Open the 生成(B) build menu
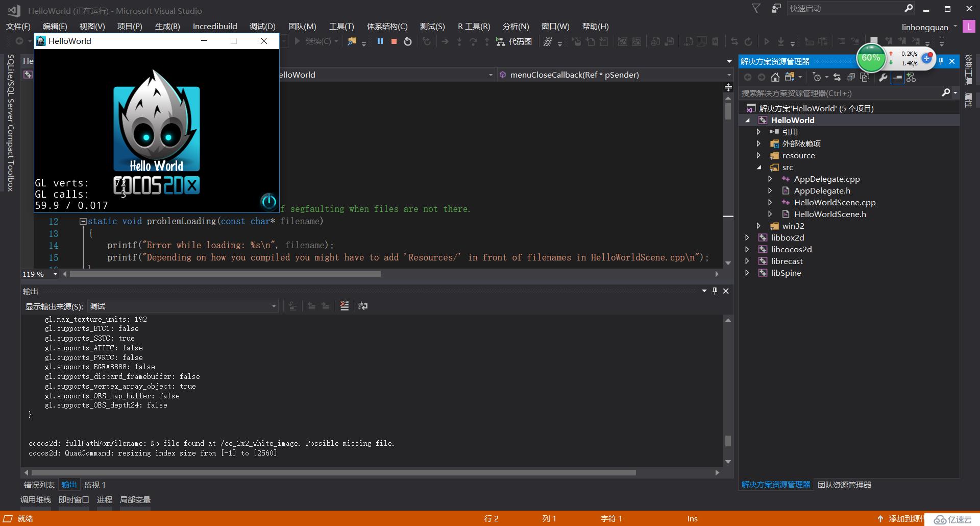 pyautogui.click(x=167, y=27)
